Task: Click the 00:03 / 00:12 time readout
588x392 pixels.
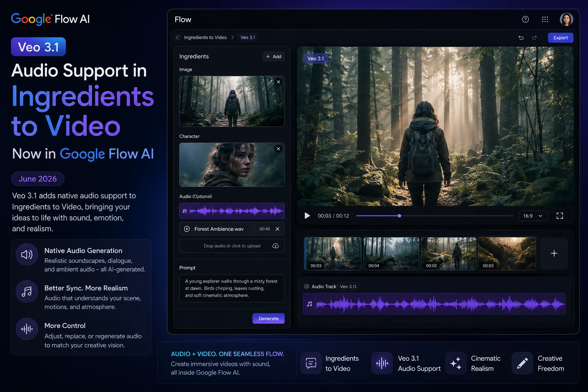Action: pos(333,216)
